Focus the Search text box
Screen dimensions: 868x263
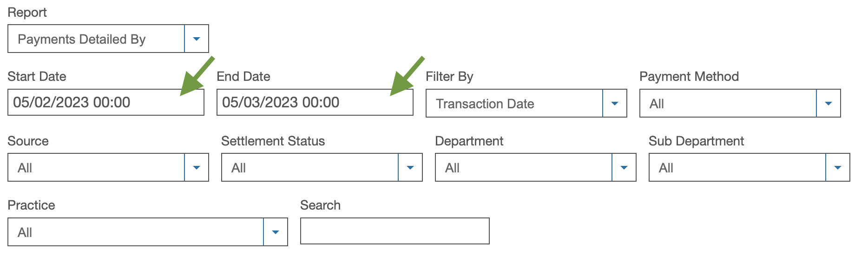[x=395, y=231]
